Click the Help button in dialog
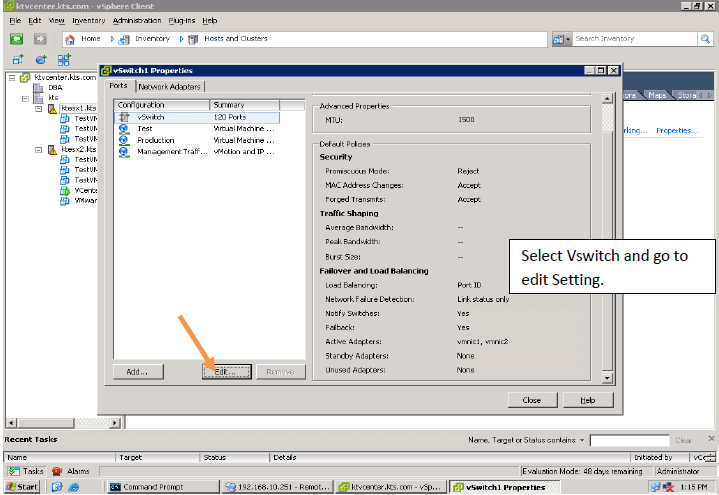719x495 pixels. pyautogui.click(x=588, y=400)
